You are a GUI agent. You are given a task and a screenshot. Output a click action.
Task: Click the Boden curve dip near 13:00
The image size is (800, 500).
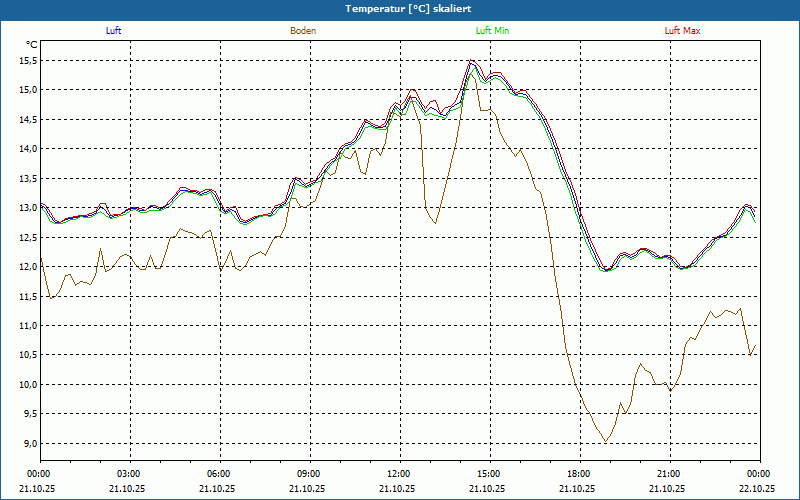point(435,222)
